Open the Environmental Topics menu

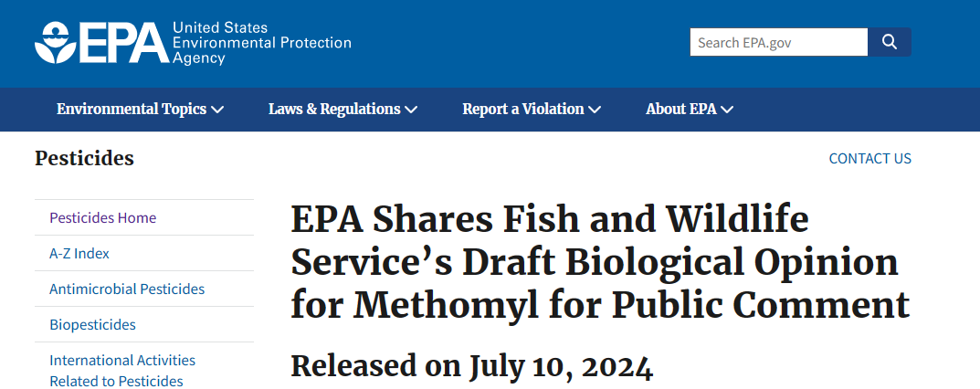132,110
